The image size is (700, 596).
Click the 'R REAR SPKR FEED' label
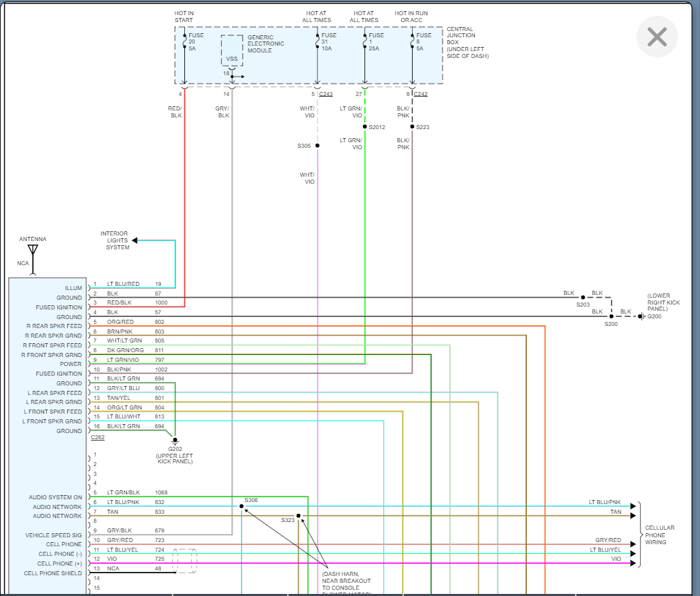click(54, 326)
